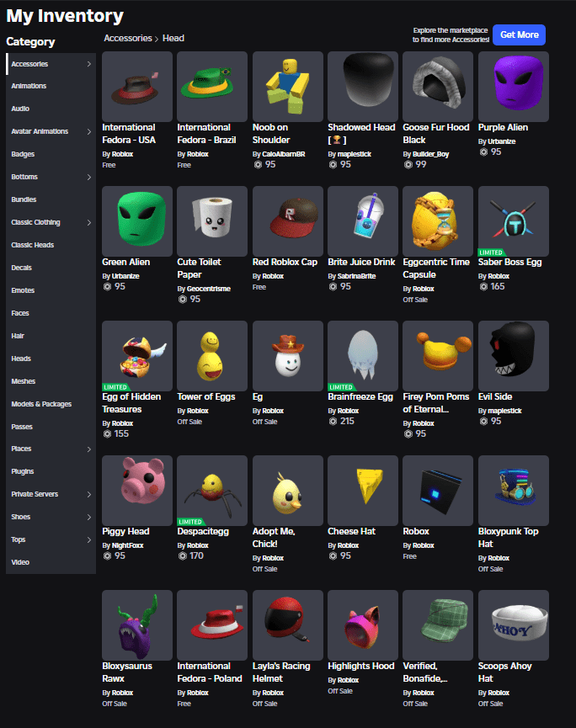Expand the Shoes category chevron
Viewport: 576px width, 728px height.
88,518
